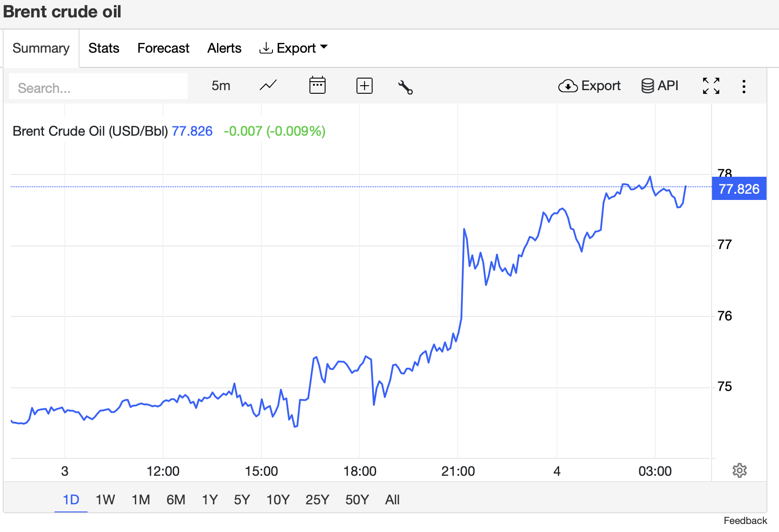779x532 pixels.
Task: Click the Brent crude oil heading
Action: tap(62, 12)
